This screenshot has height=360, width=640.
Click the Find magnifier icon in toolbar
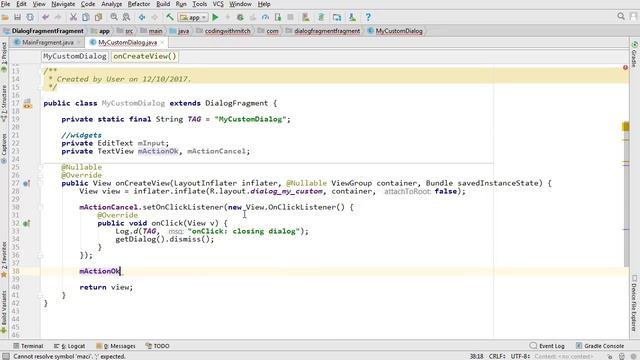click(x=114, y=18)
